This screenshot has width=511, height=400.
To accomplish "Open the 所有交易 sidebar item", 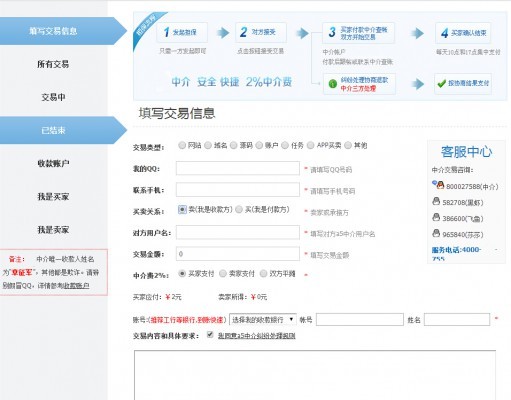I will (53, 64).
